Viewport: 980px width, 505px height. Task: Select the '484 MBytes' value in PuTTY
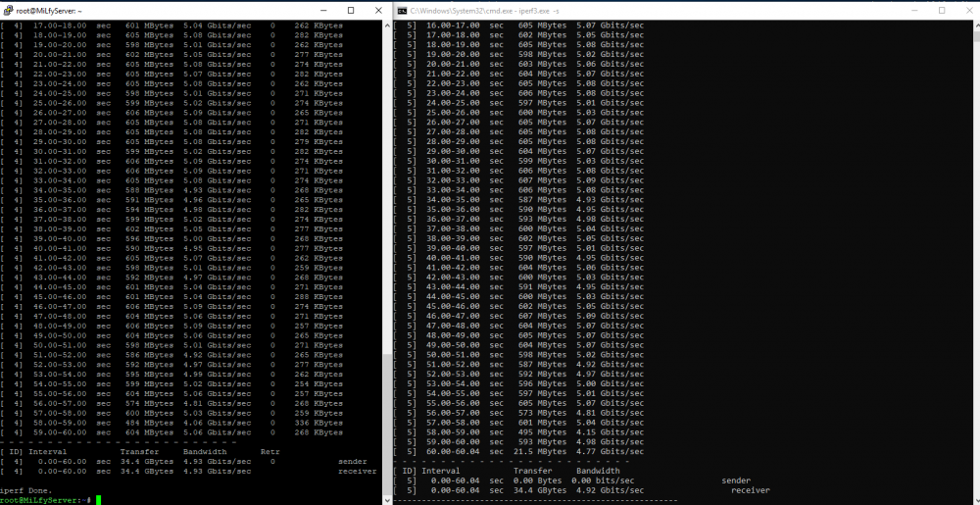(147, 424)
